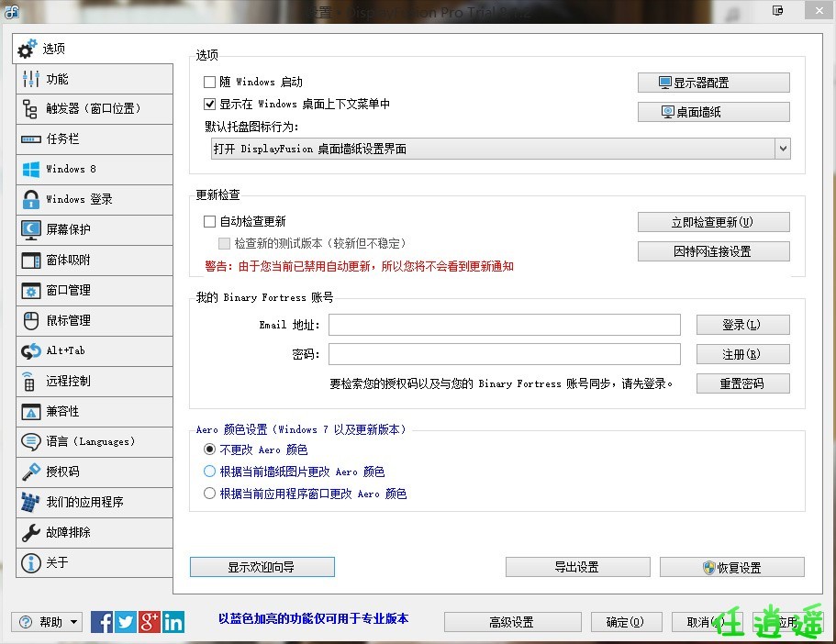Viewport: 836px width, 644px height.
Task: Click the 显示器配置 button
Action: click(x=714, y=83)
